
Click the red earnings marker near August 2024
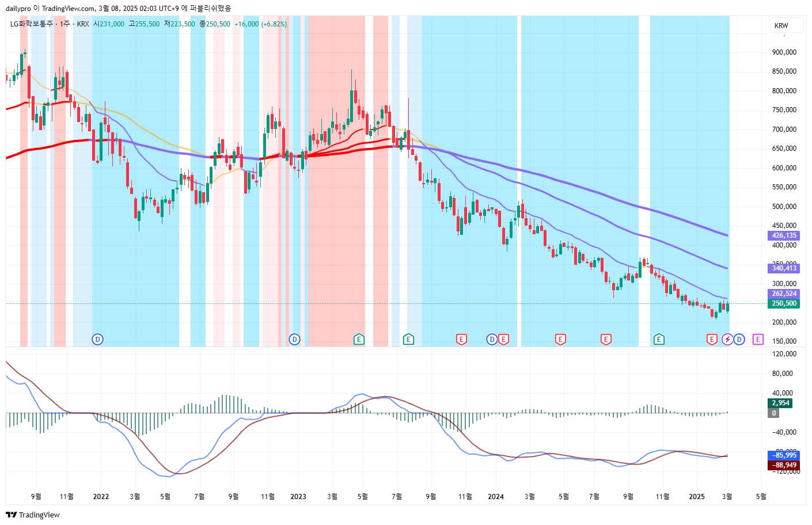click(606, 340)
